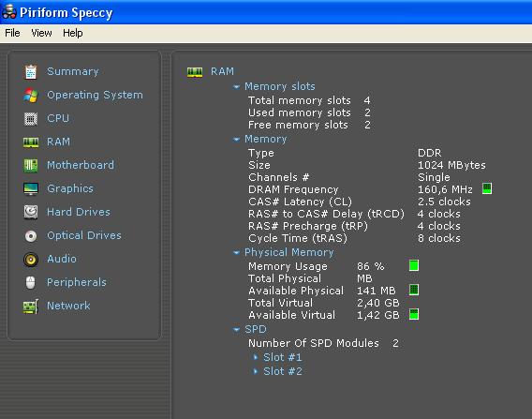Click the RAM stick icon in the sidebar
Viewport: 532px width, 419px height.
(31, 142)
